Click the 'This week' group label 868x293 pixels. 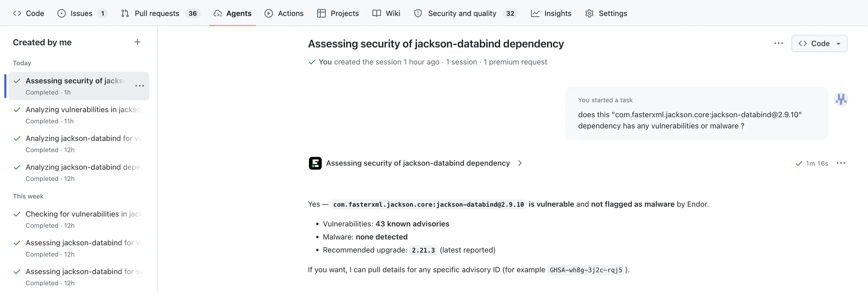click(28, 196)
